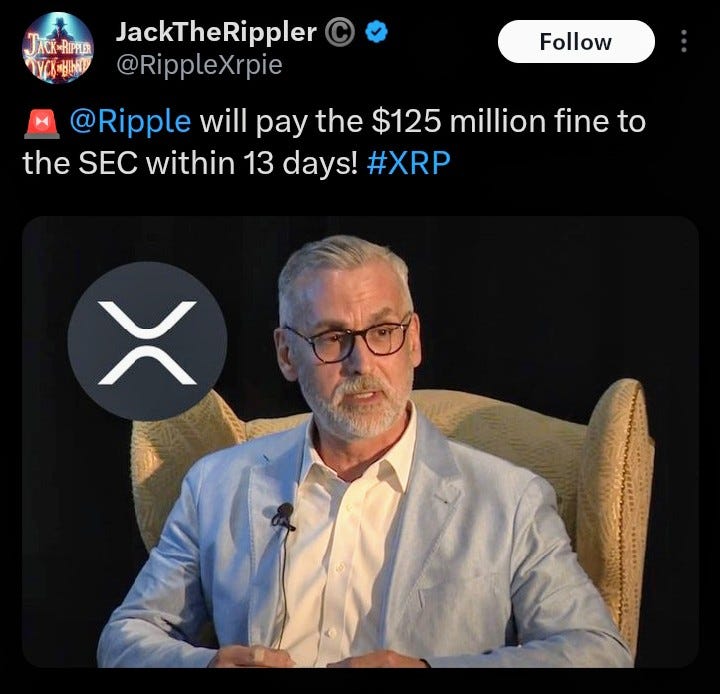Open the #XRP hashtag

[408, 163]
